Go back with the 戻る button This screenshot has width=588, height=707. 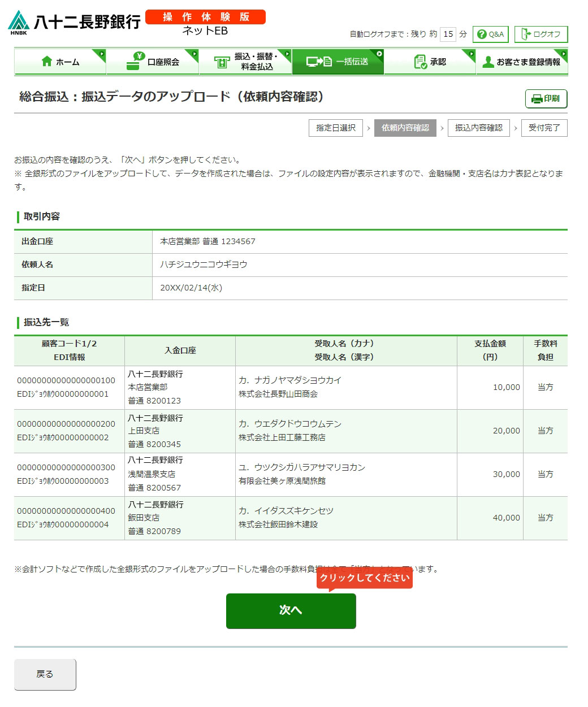45,674
